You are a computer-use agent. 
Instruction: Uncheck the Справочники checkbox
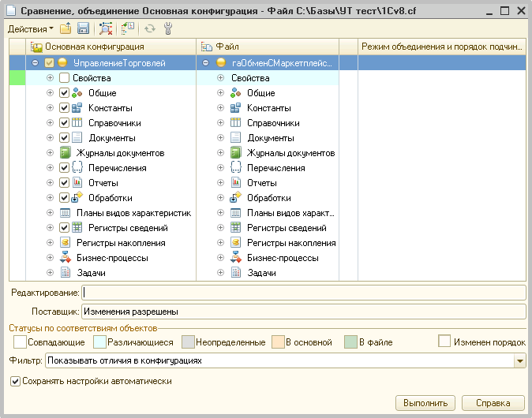(64, 123)
